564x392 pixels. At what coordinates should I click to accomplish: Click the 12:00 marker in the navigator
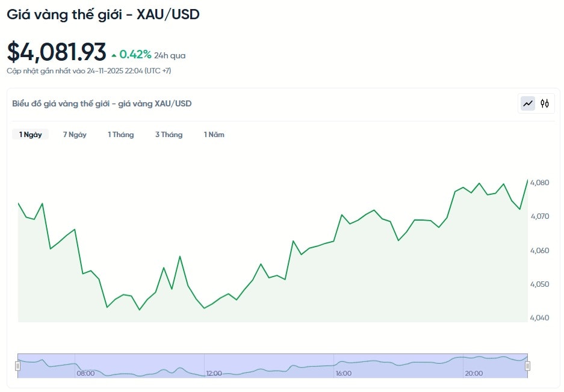point(214,373)
